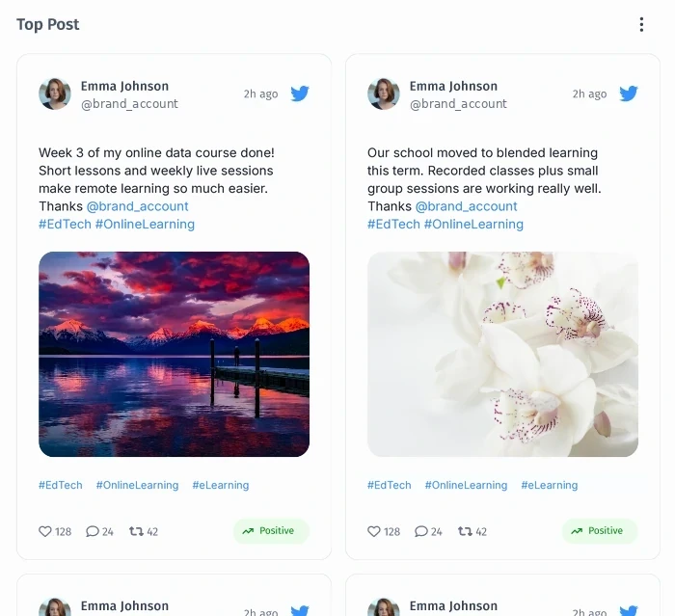
Task: Click the Twitter bird icon on the data course post
Action: 300,94
